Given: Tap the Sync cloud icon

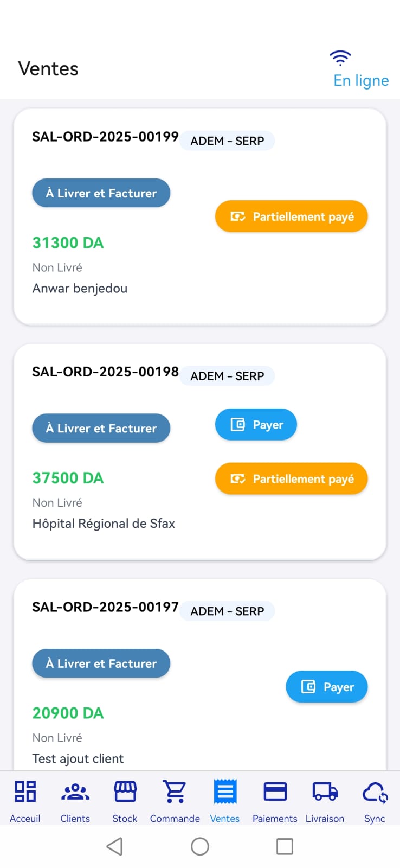Looking at the screenshot, I should (x=375, y=792).
